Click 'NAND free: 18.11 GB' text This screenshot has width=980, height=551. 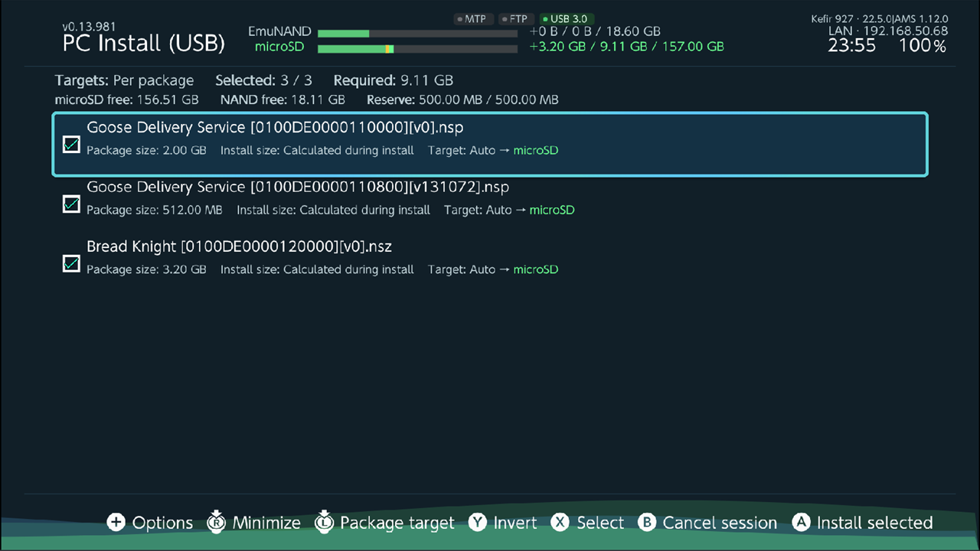pos(283,99)
